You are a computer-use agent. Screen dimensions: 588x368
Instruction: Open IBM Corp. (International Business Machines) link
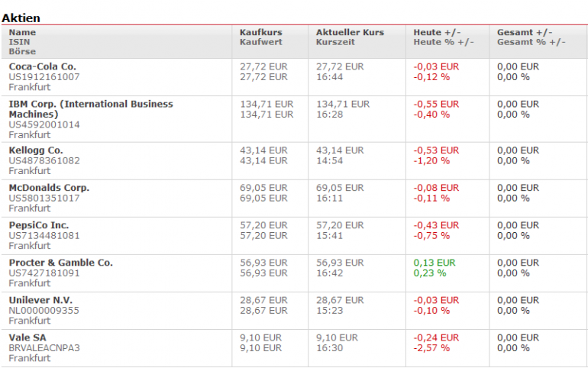[x=91, y=109]
